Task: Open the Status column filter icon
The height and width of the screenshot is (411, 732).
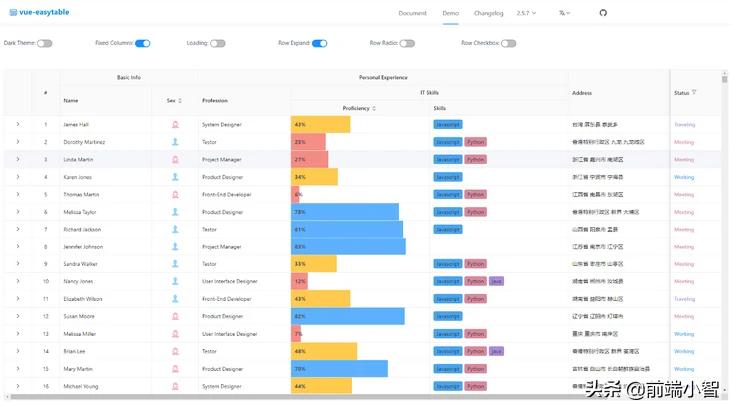Action: (x=694, y=92)
